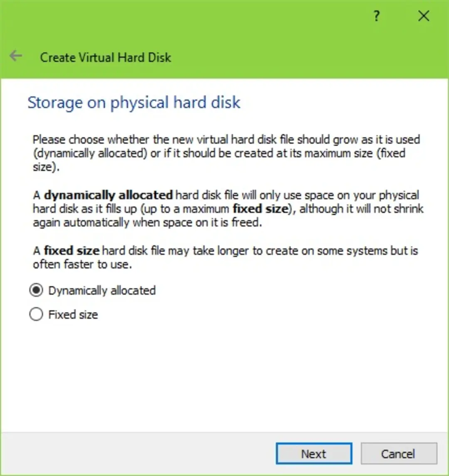Click the 'Storage on physical hard disk' heading

[x=134, y=103]
